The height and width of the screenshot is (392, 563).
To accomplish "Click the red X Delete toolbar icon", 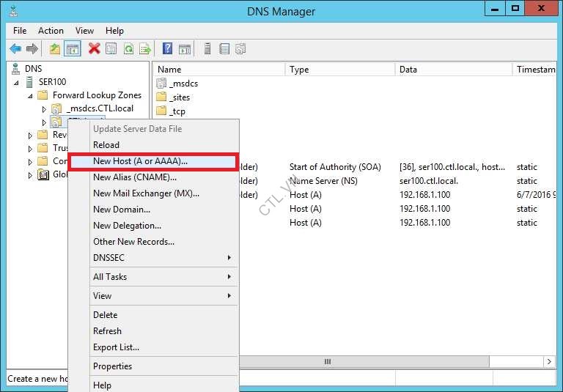I will [94, 49].
